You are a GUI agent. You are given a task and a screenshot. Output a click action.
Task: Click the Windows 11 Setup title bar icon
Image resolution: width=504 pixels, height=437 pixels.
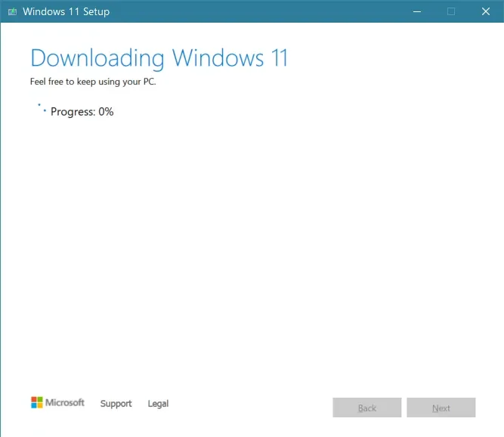[12, 11]
